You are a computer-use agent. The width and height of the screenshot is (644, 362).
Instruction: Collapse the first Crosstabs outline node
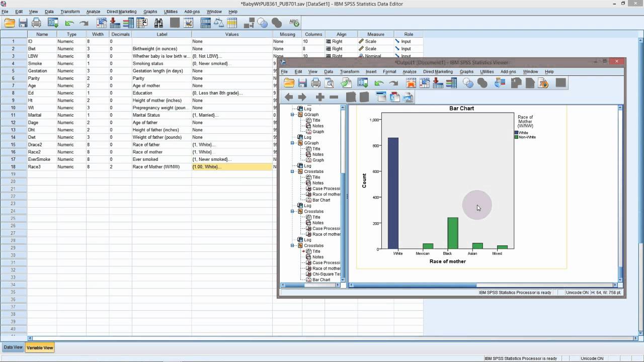(x=293, y=171)
